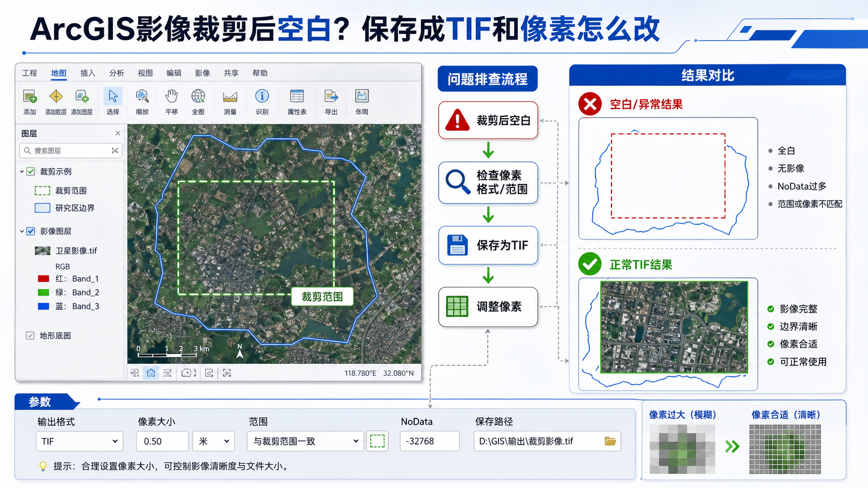Open the 属性表 attribute table

coord(297,96)
